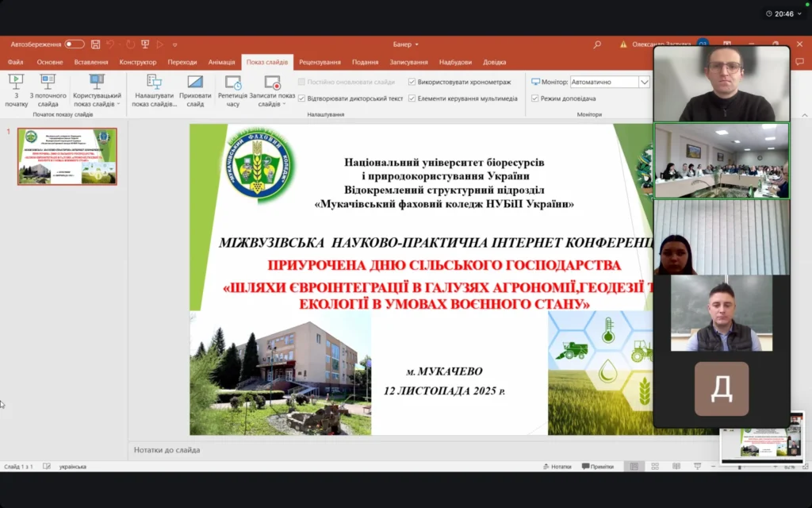Screen dimensions: 812x508
Task: Switch to slide sorter view in status bar
Action: click(650, 467)
